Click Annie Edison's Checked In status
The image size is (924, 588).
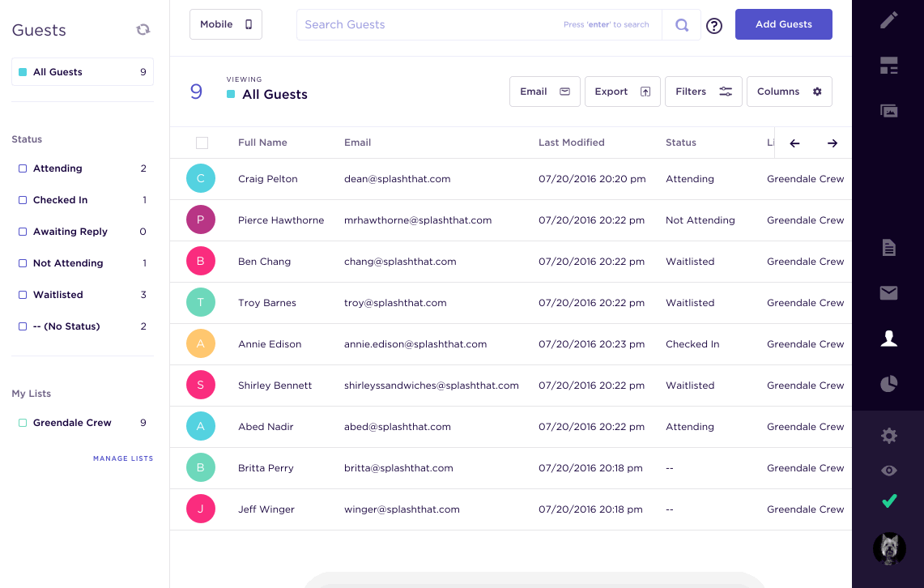pos(692,344)
